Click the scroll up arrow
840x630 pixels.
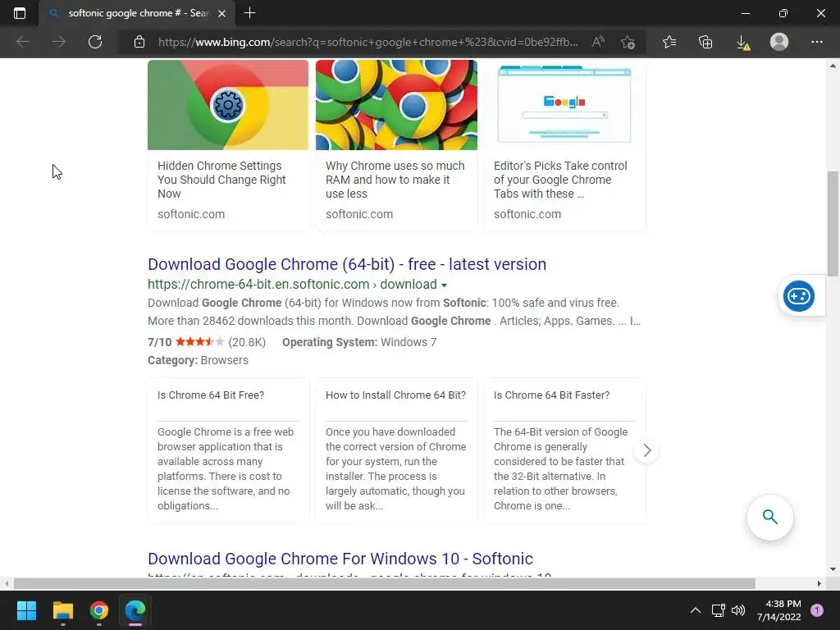tap(833, 66)
